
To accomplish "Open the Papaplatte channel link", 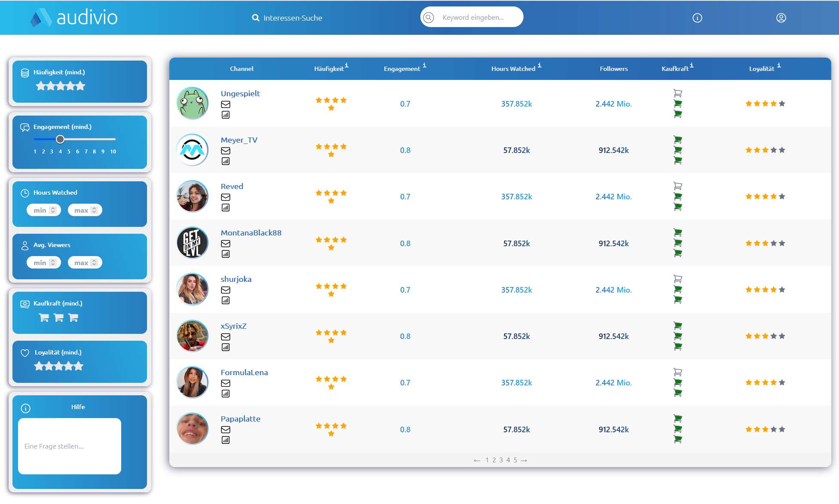I will (240, 419).
